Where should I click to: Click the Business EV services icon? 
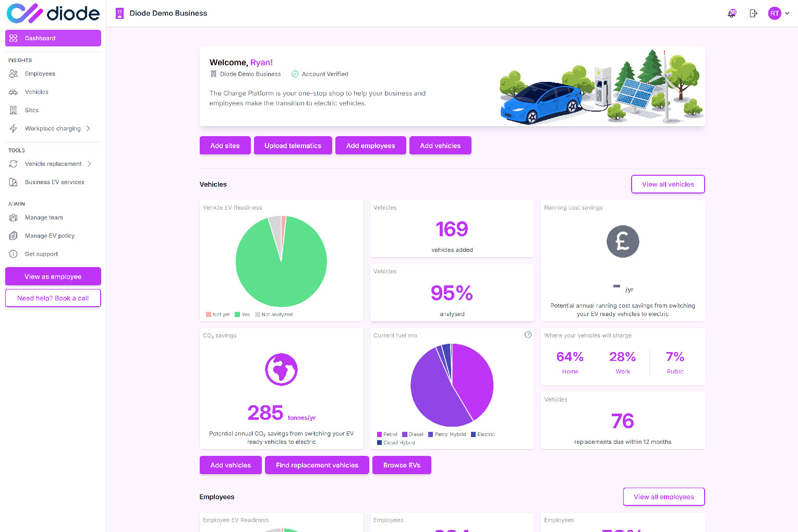[14, 182]
